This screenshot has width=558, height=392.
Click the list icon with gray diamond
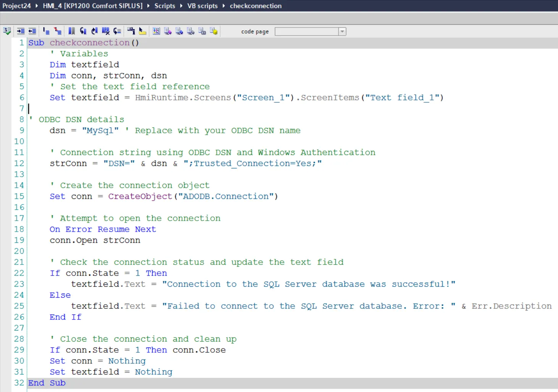point(190,31)
